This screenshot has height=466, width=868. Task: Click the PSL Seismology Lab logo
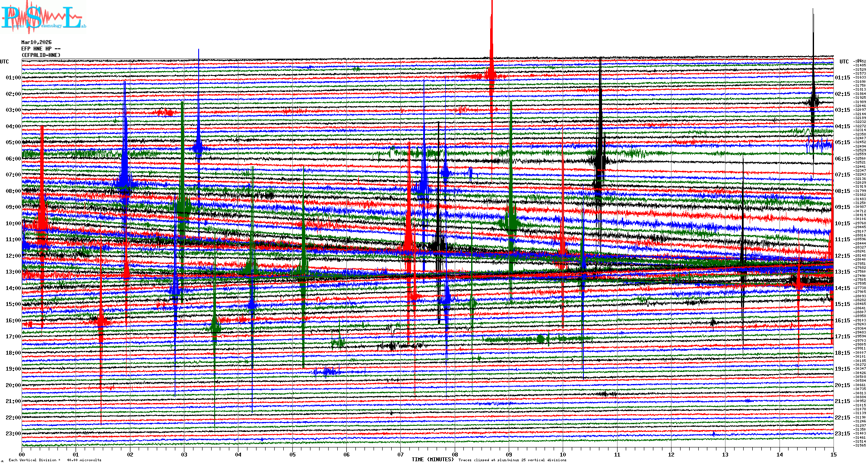coord(43,17)
